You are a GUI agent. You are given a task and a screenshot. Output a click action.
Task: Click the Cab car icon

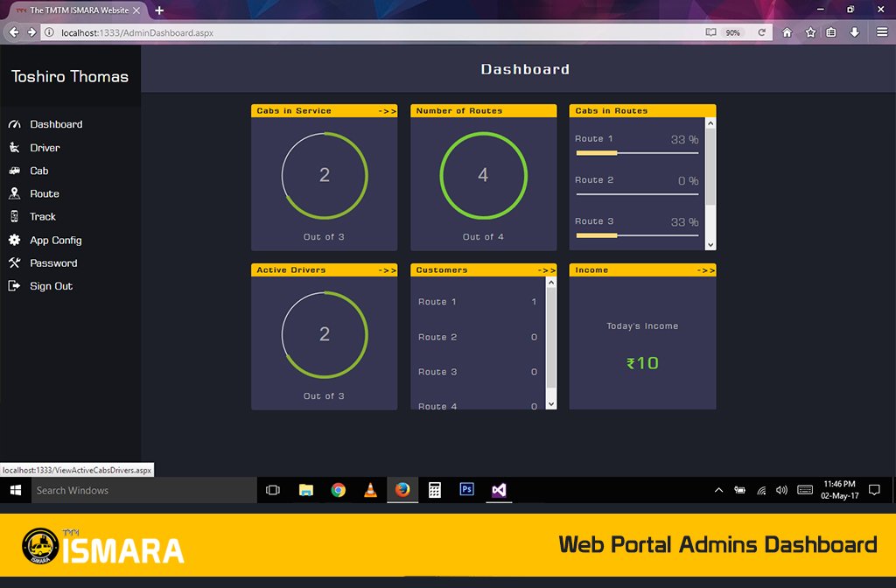pos(14,171)
